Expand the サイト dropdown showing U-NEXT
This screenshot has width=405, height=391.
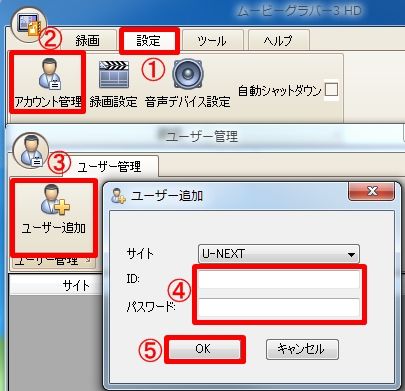pyautogui.click(x=279, y=254)
